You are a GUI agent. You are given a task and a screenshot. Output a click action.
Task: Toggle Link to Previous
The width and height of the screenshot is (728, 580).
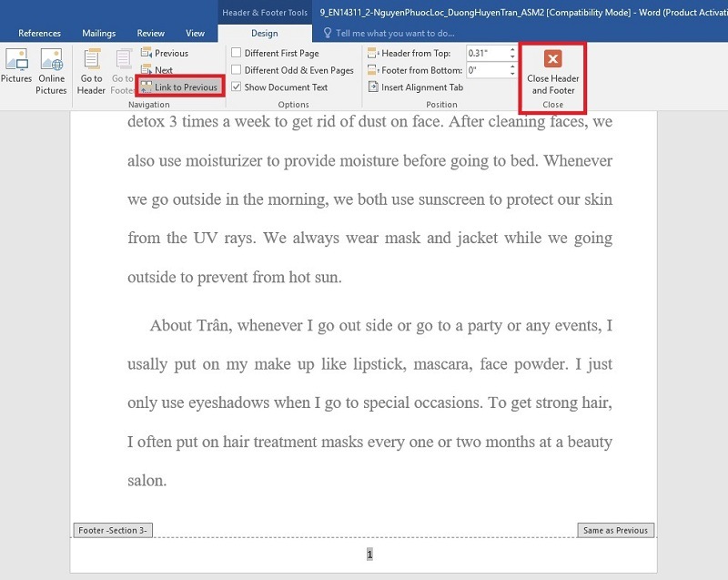pyautogui.click(x=179, y=87)
